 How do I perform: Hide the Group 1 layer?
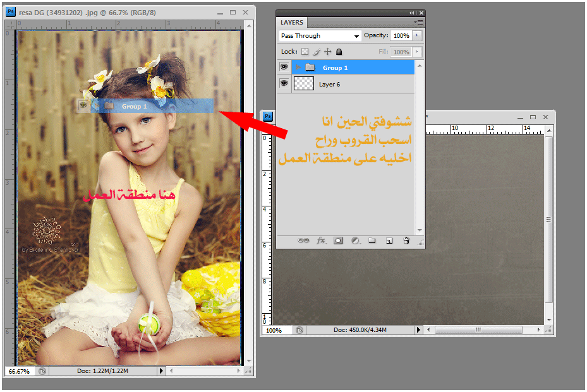284,67
